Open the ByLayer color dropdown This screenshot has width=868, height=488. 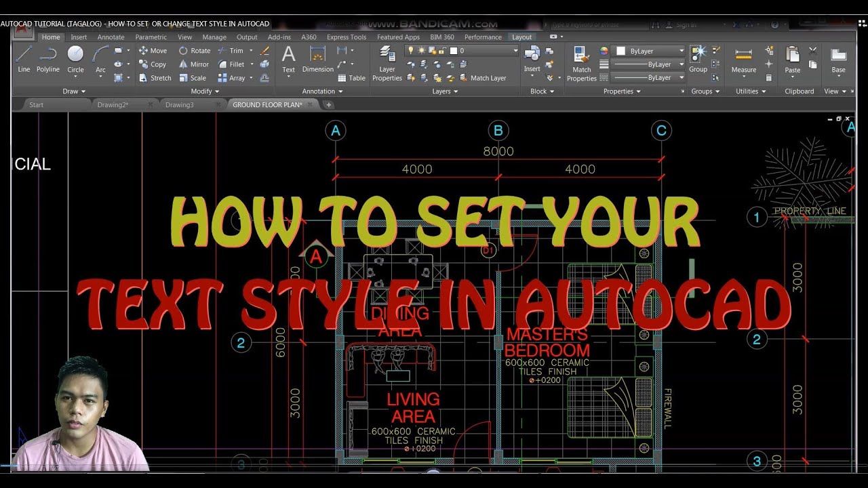[682, 51]
